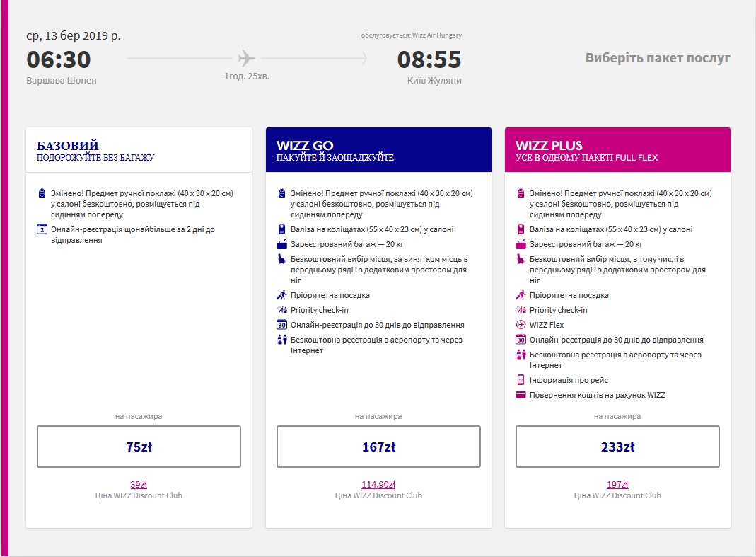This screenshot has height=557, width=756.
Task: Click the airplane icon between flight times
Action: tap(246, 58)
